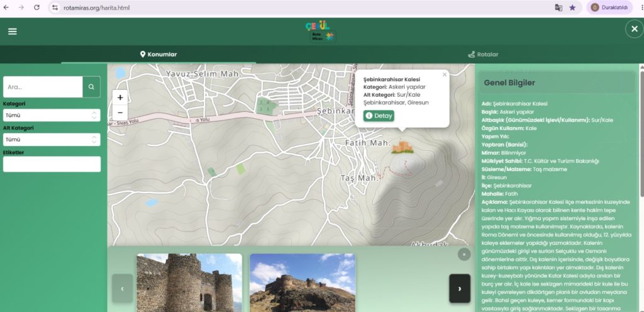Click the browser forward arrow
Viewport: 644px width, 312px height.
[x=21, y=8]
